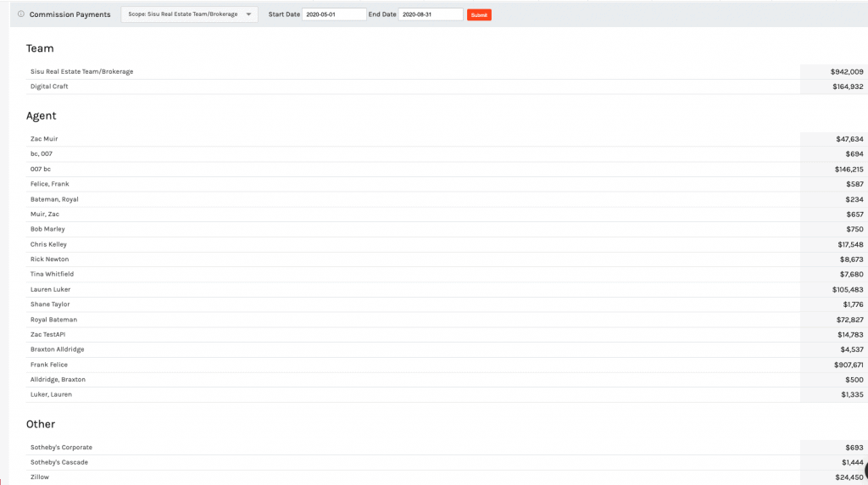Select agent row "bc, 007"
Screen dimensions: 868x485
(x=447, y=154)
